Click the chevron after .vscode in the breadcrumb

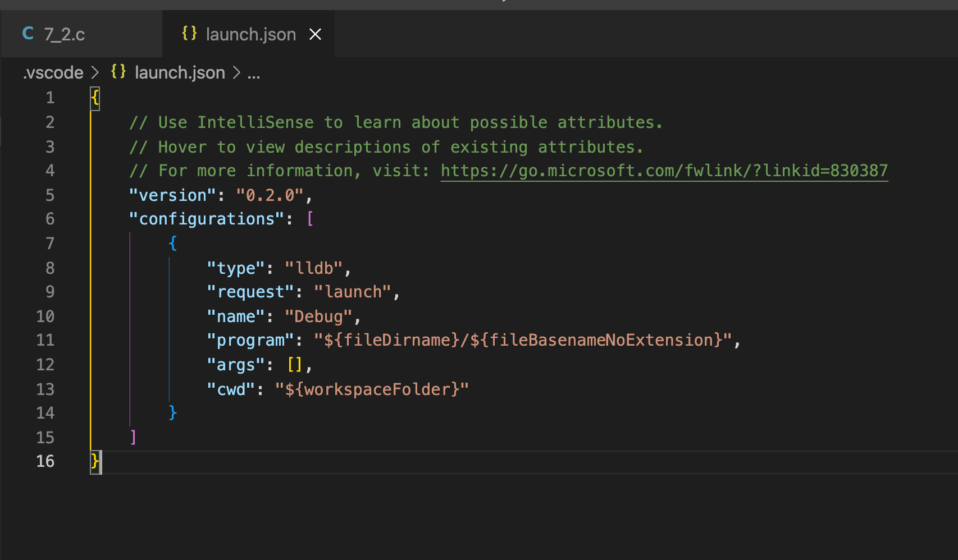pos(95,72)
